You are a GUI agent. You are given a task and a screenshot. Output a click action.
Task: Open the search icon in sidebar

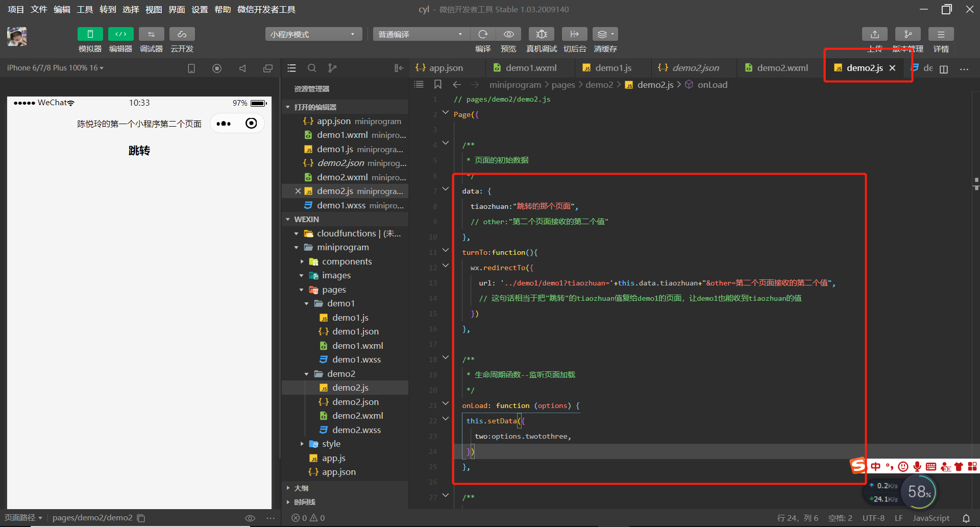click(x=312, y=68)
